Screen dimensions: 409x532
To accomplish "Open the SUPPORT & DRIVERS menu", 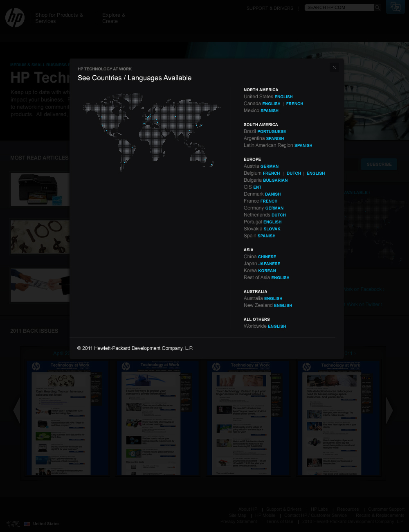I will (x=270, y=8).
